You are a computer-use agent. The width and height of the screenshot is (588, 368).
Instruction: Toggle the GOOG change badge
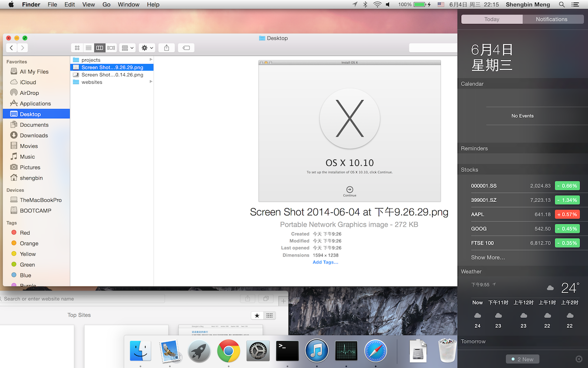(567, 229)
